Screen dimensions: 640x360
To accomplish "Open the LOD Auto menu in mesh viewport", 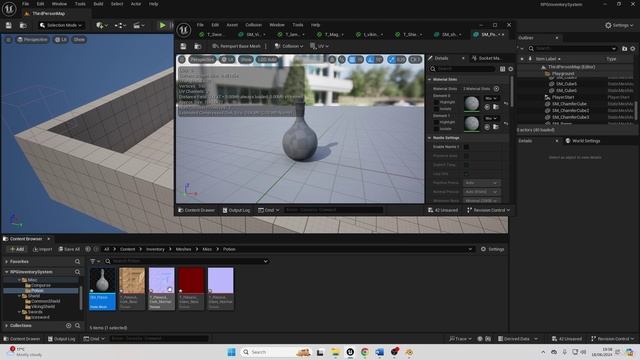I will coord(267,60).
